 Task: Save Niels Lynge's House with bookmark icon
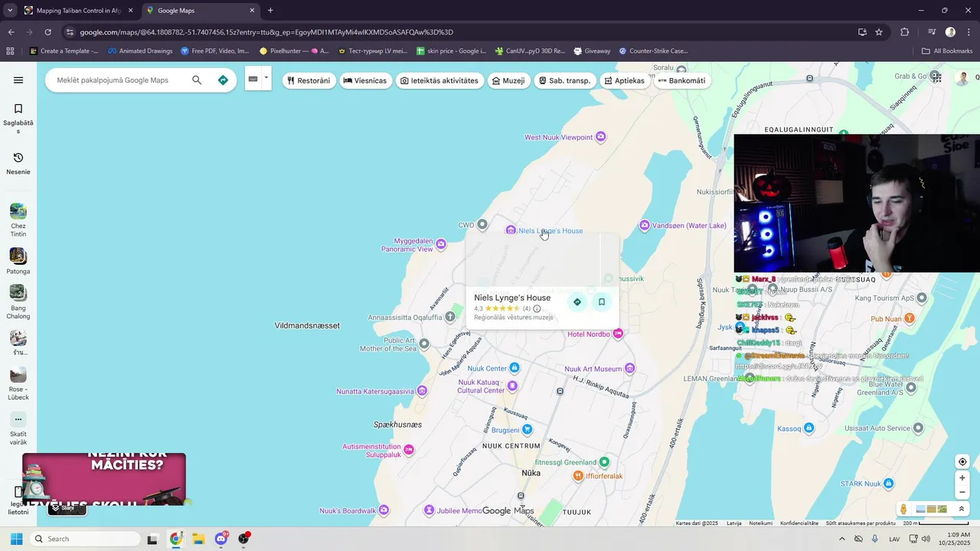pyautogui.click(x=602, y=302)
